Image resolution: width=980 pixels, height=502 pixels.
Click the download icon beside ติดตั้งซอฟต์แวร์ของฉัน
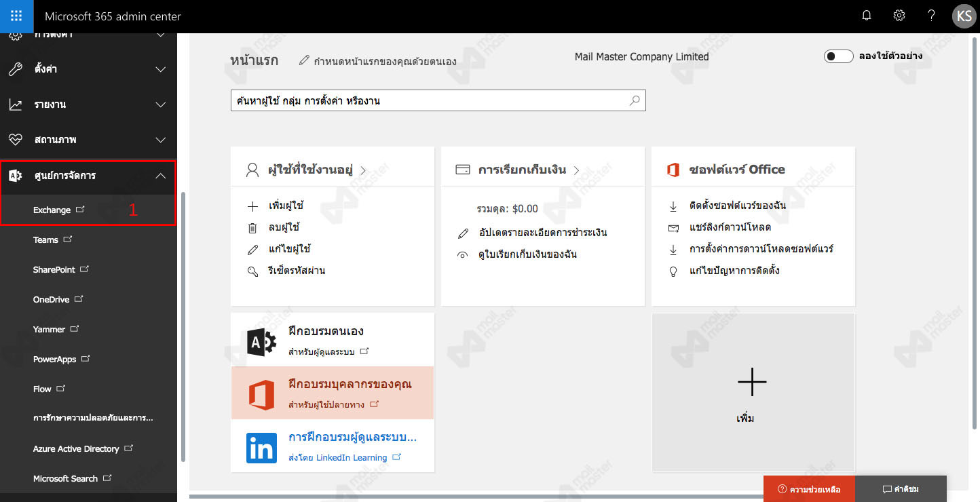point(674,206)
